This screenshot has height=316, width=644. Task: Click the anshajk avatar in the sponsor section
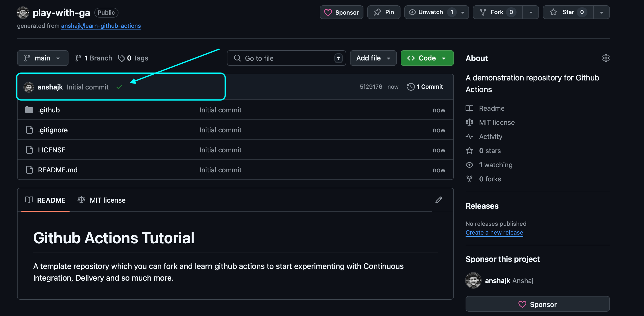473,280
